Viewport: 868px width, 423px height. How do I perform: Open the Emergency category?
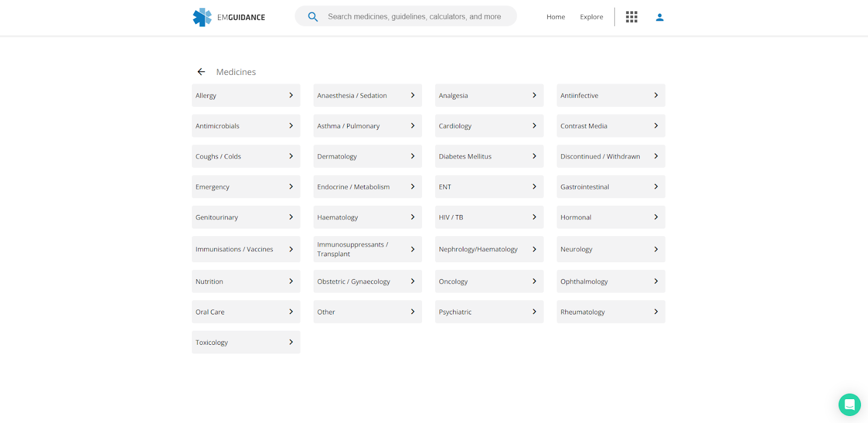tap(246, 187)
